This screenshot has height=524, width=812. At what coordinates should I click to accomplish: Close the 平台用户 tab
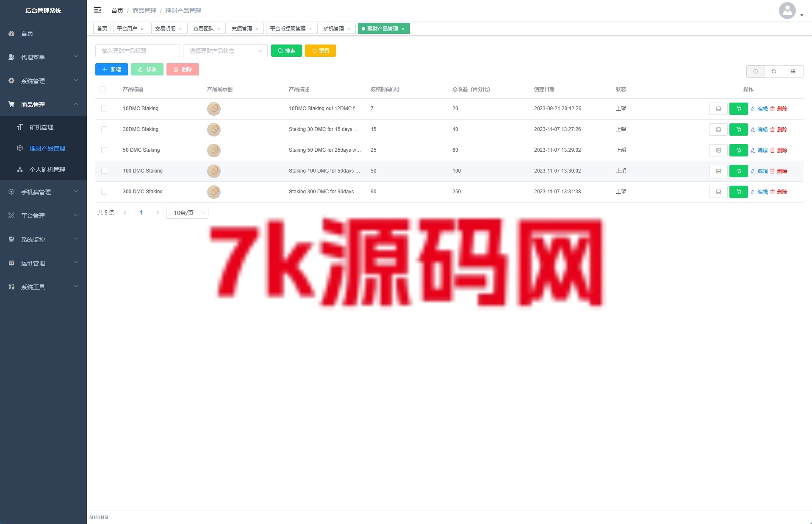[x=142, y=29]
